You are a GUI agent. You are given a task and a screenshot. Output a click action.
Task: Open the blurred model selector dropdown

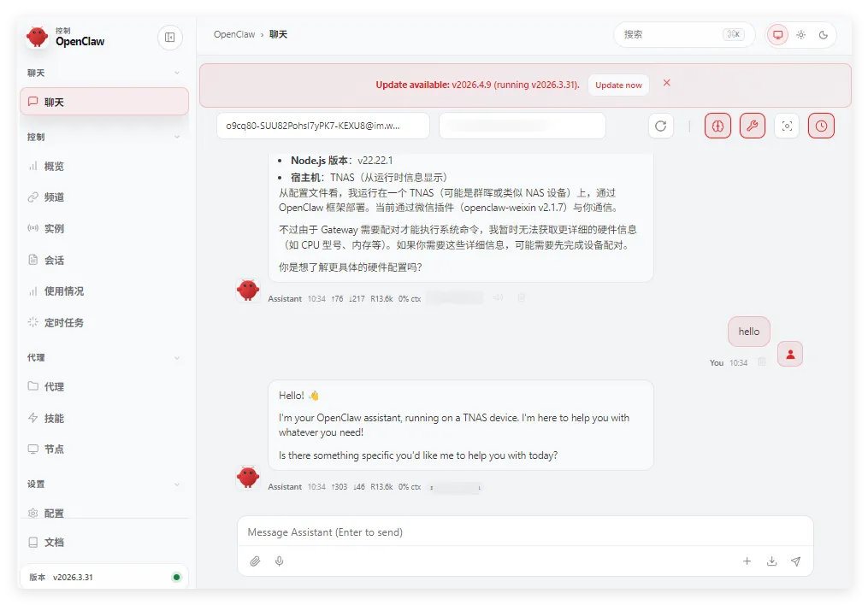[x=522, y=126]
